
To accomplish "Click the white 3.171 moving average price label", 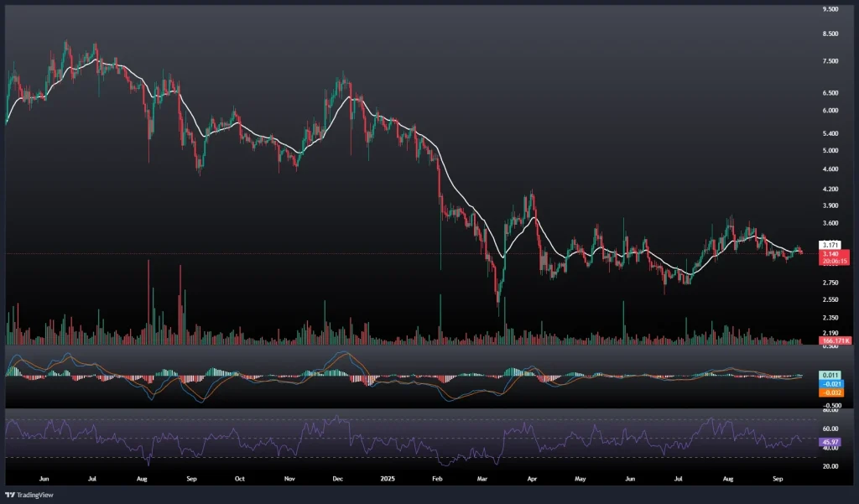I will (827, 245).
